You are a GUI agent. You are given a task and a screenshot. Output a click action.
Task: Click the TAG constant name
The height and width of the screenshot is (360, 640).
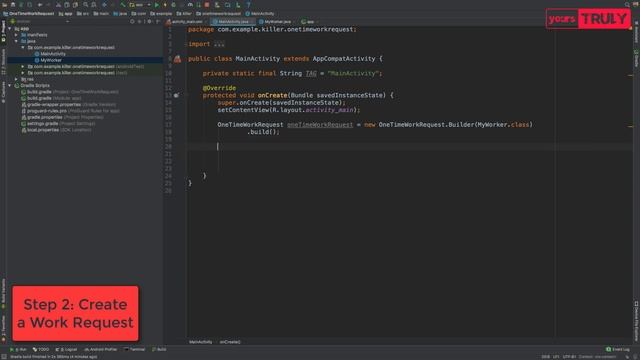pyautogui.click(x=311, y=73)
